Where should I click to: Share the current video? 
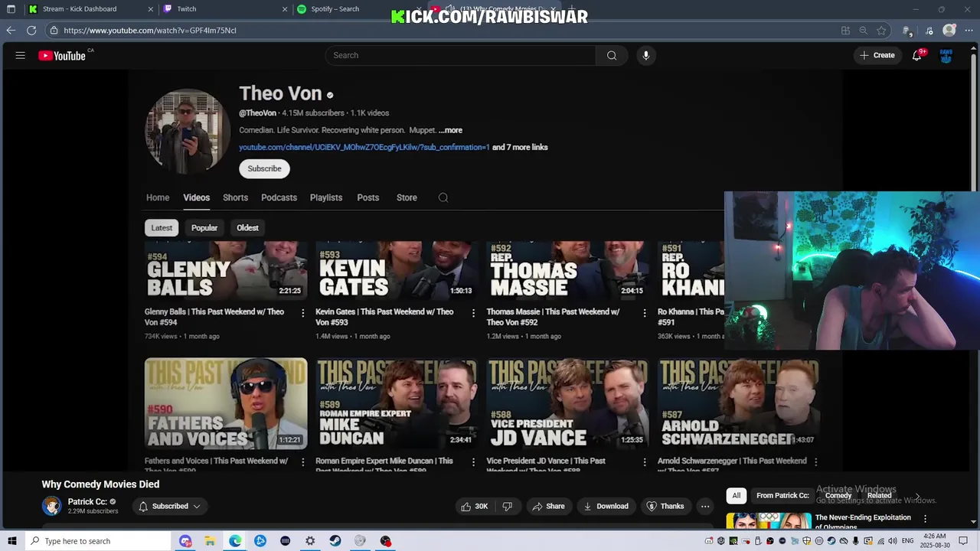point(548,506)
